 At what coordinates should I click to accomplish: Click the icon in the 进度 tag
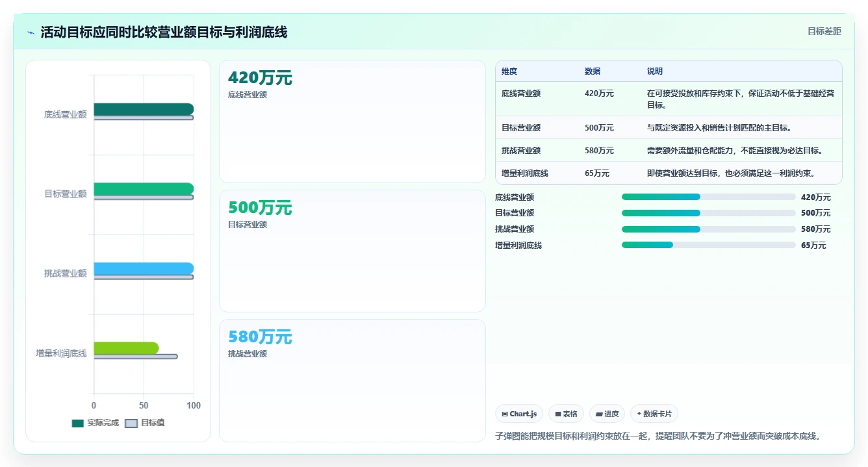(x=599, y=414)
